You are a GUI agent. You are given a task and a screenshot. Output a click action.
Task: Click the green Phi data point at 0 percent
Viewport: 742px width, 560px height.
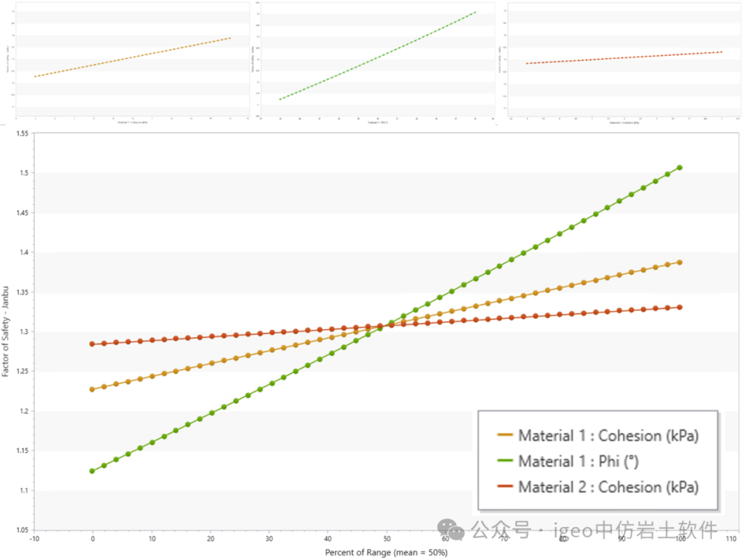92,471
